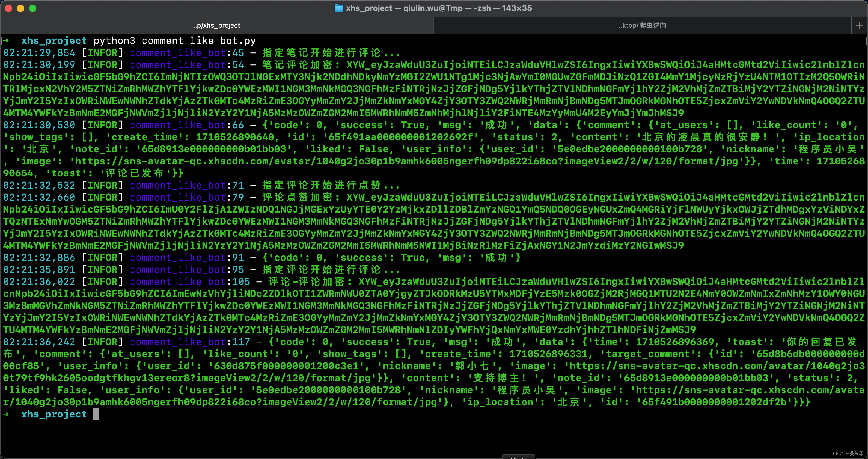868x459 pixels.
Task: Click the log source comment_like_bot:117
Action: (190, 342)
